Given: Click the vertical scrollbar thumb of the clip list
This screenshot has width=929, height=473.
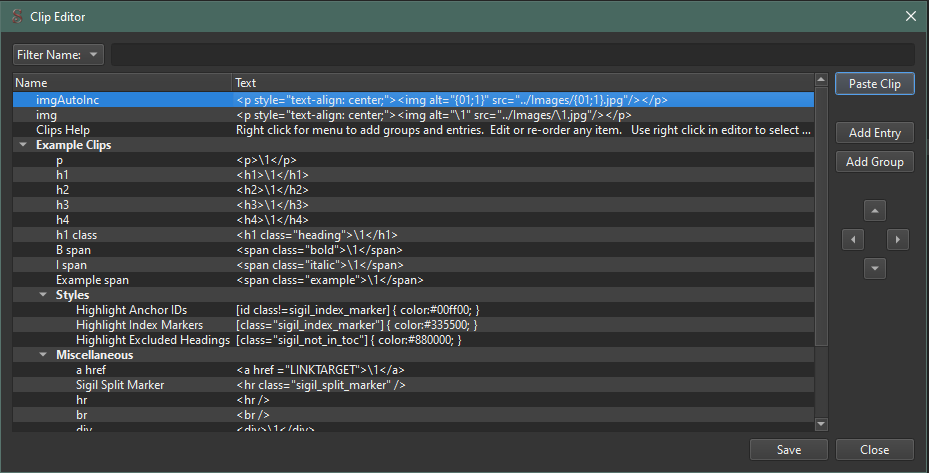Looking at the screenshot, I should point(821,216).
